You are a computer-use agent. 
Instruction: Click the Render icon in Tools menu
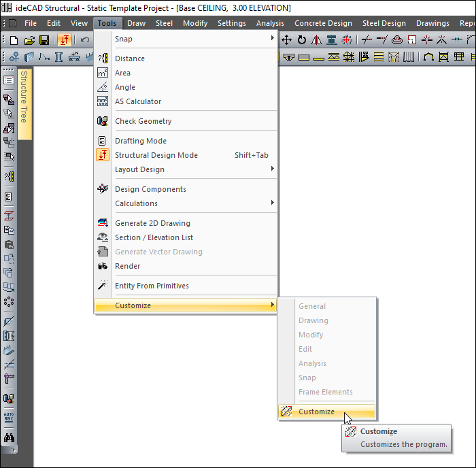(x=103, y=266)
